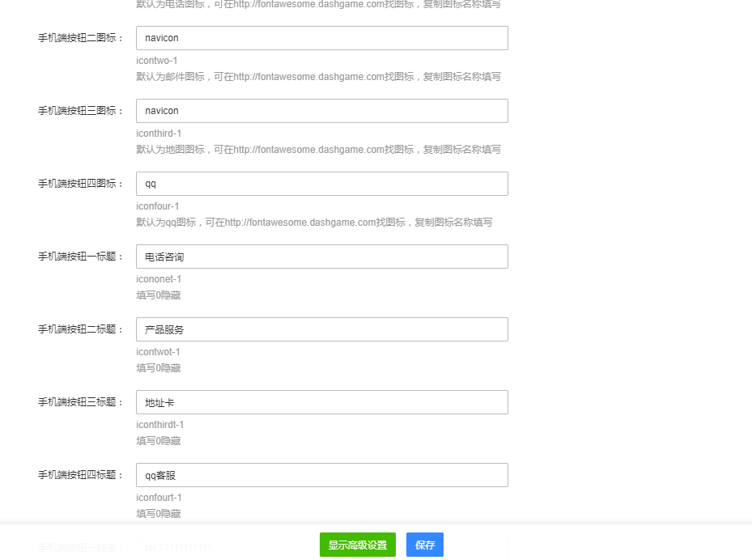Viewport: 752px width, 560px height.
Task: Click the 手机端按钮二标题 label
Action: point(81,329)
